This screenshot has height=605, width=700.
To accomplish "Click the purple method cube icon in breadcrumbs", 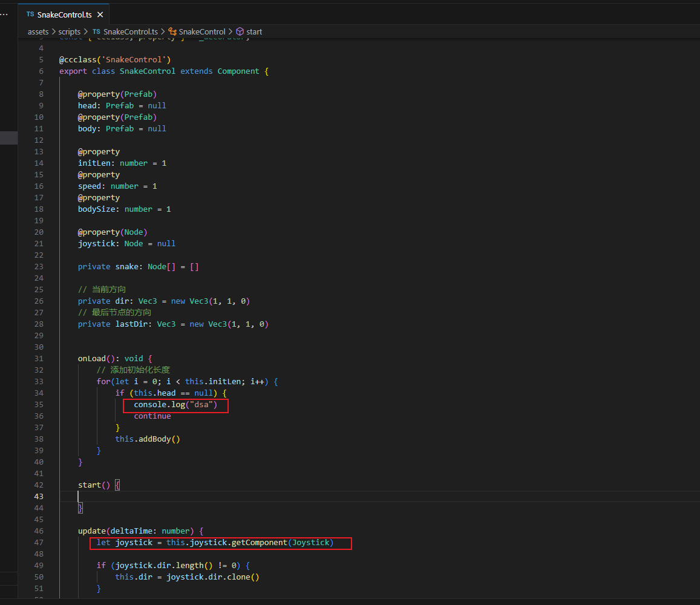I will coord(240,31).
